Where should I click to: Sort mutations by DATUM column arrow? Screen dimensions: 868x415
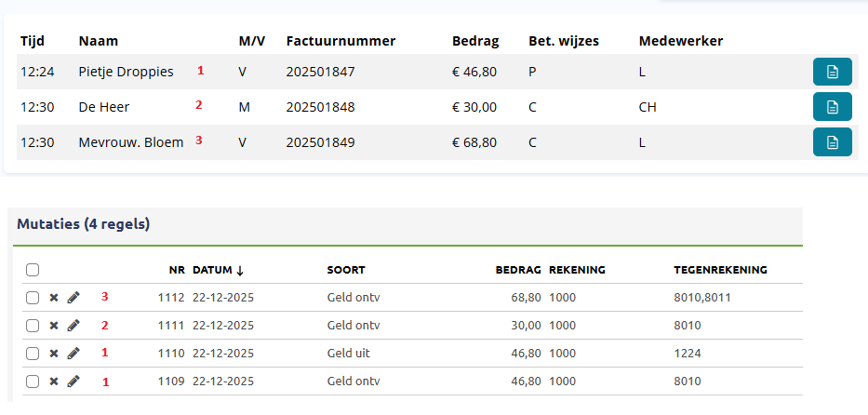click(239, 271)
